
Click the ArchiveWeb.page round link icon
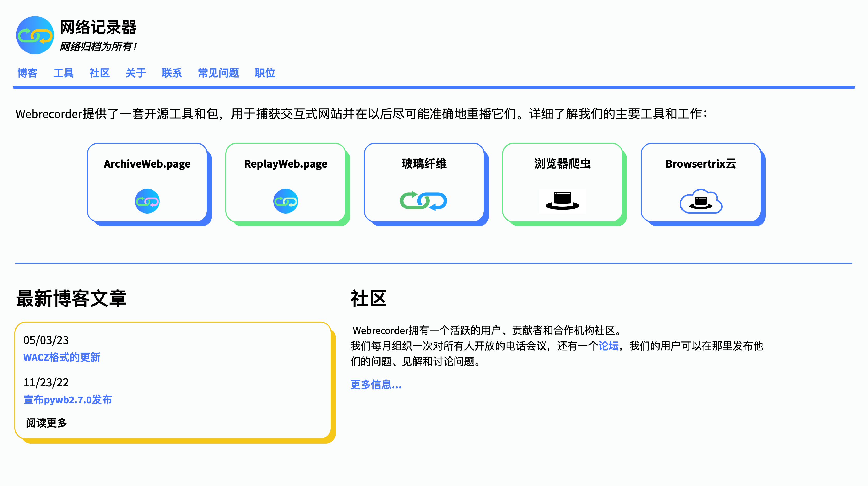point(147,201)
